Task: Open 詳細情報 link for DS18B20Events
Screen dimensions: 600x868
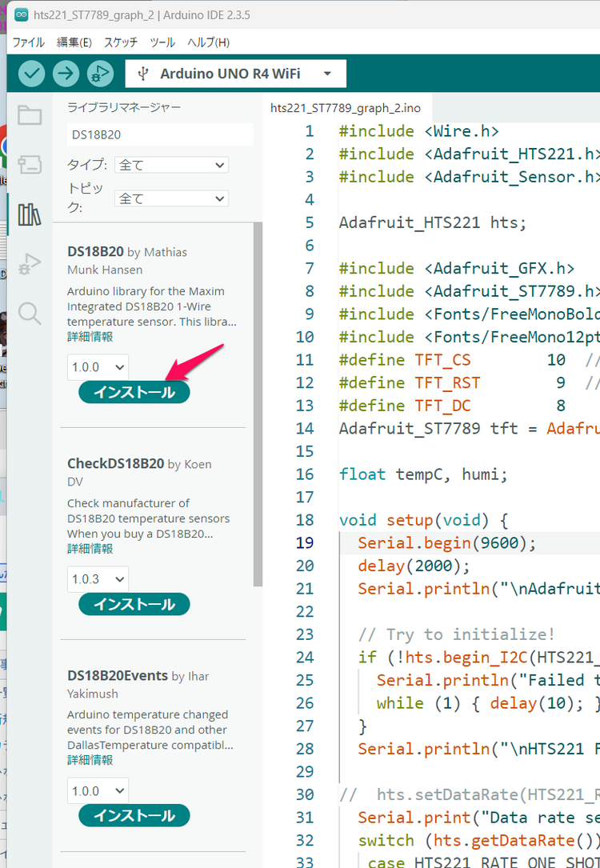Action: 90,760
